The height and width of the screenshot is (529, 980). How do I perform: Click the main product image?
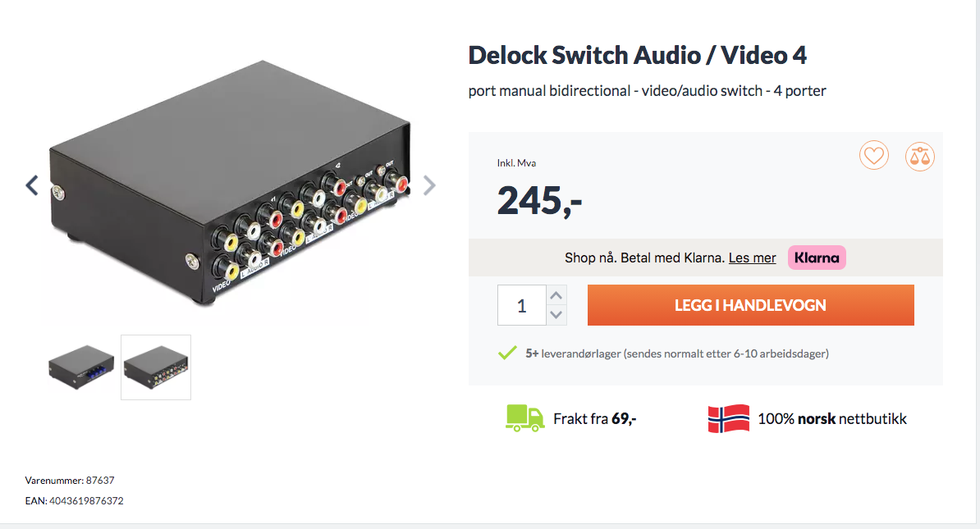[230, 185]
